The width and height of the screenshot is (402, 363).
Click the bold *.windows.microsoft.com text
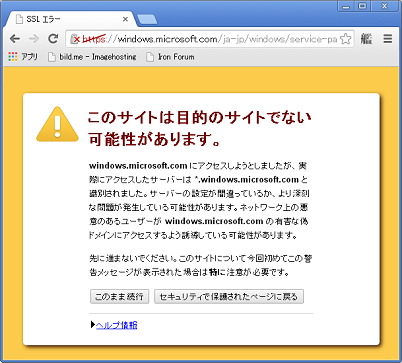247,179
